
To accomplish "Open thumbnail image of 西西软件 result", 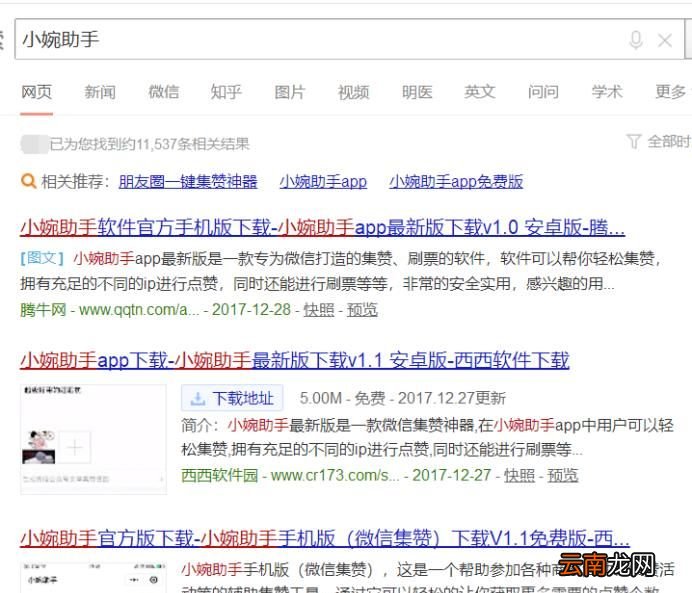I will coord(94,439).
